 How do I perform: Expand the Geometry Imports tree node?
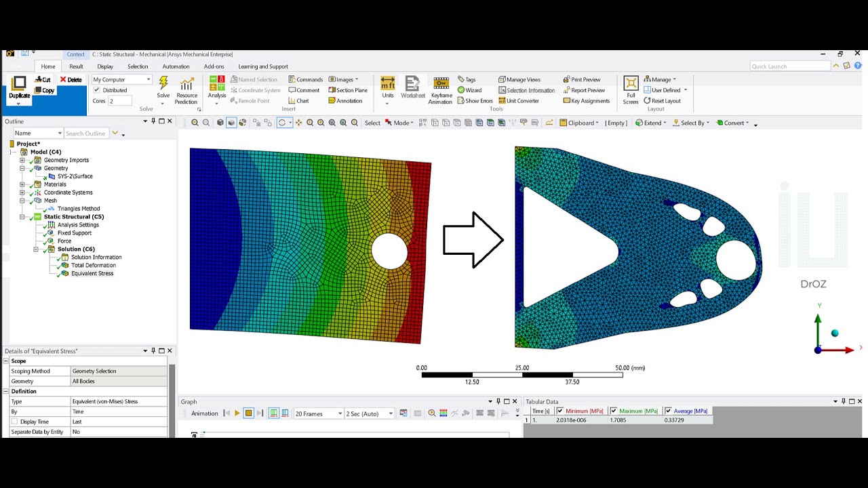click(22, 160)
